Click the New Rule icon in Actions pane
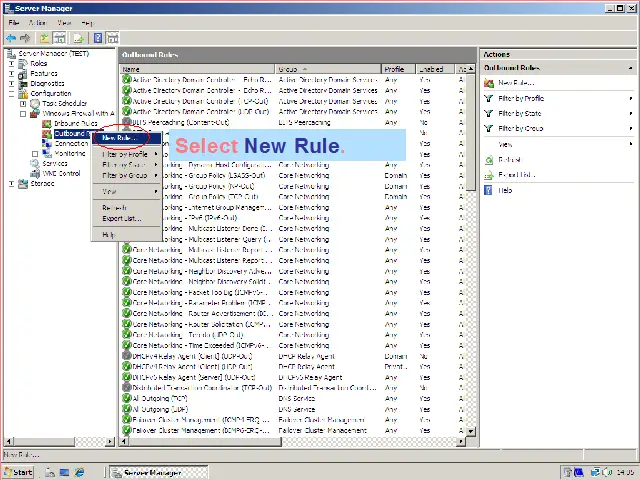Image resolution: width=640 pixels, height=480 pixels. (x=489, y=83)
